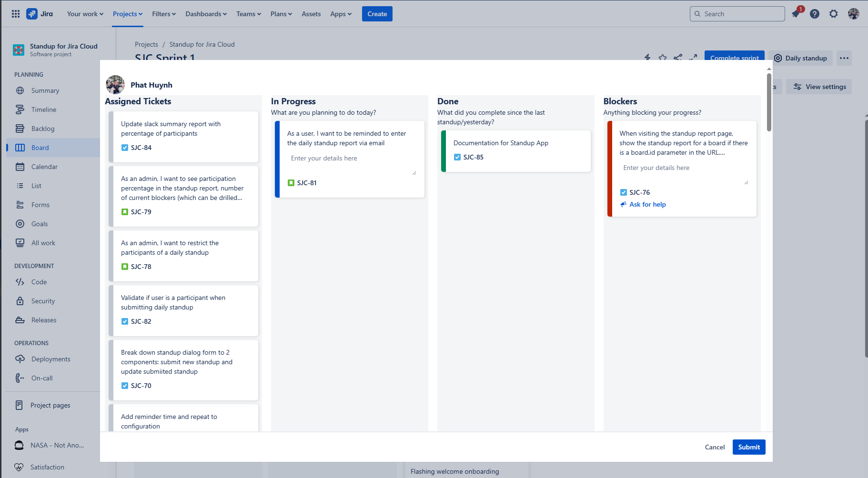868x478 pixels.
Task: Click the Projects breadcrumb link
Action: click(146, 44)
